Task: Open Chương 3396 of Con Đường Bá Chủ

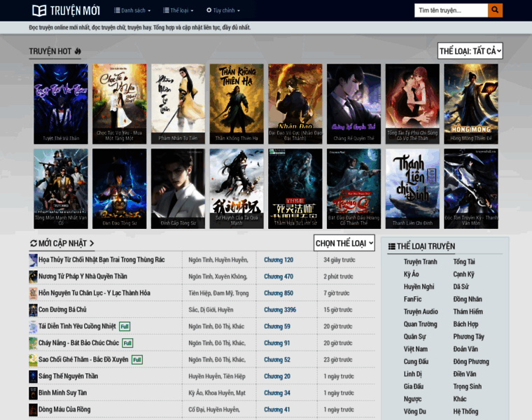Action: pyautogui.click(x=279, y=309)
